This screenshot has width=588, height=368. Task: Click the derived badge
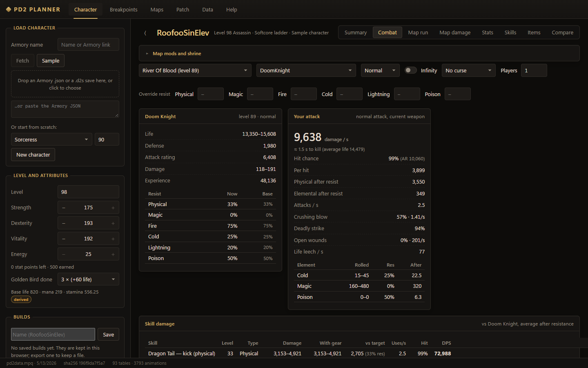click(21, 300)
